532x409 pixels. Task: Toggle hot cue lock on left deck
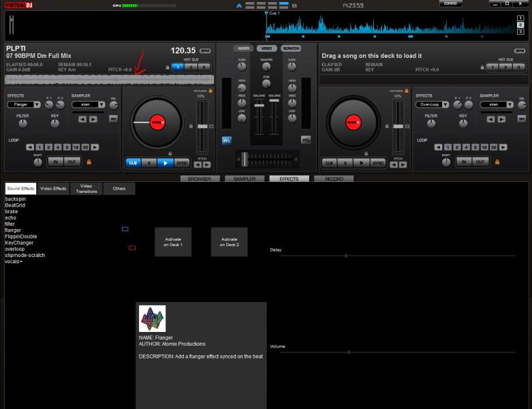coord(168,67)
